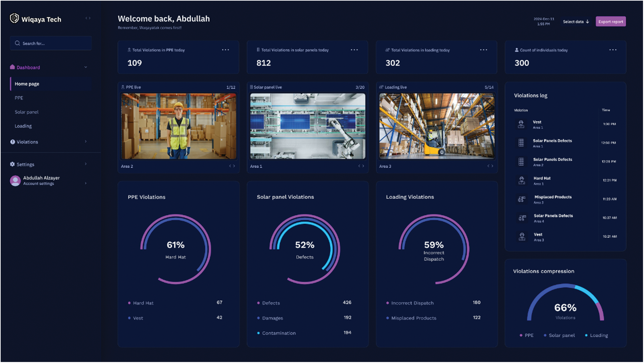Click the Violations alert icon in the sidebar
Screen dimensions: 644x363
coord(13,142)
